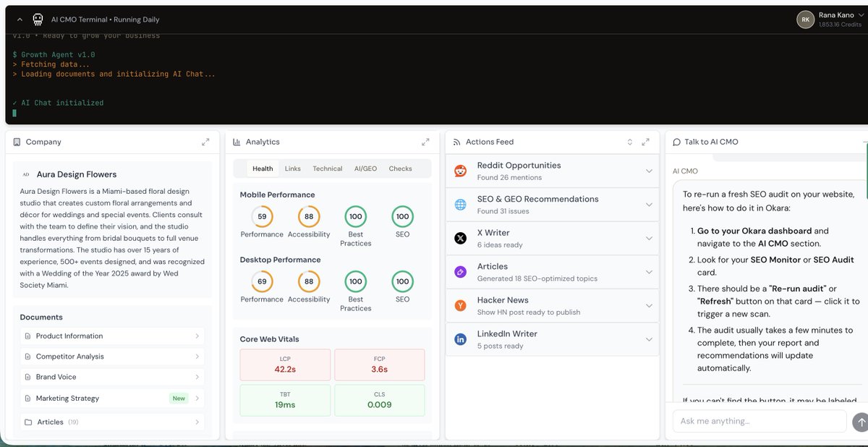Switch to the Checks tab
The height and width of the screenshot is (447, 868).
(401, 169)
